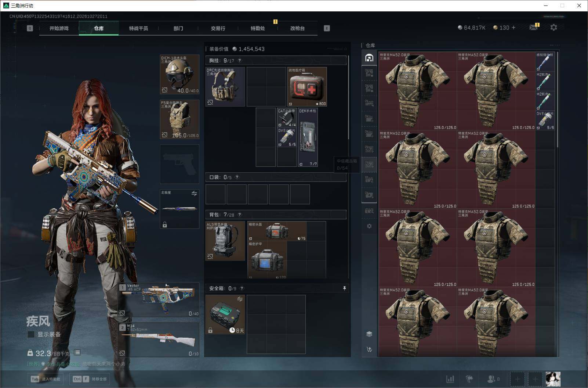The height and width of the screenshot is (388, 588).
Task: Open the settings gear in top bar
Action: (x=553, y=28)
